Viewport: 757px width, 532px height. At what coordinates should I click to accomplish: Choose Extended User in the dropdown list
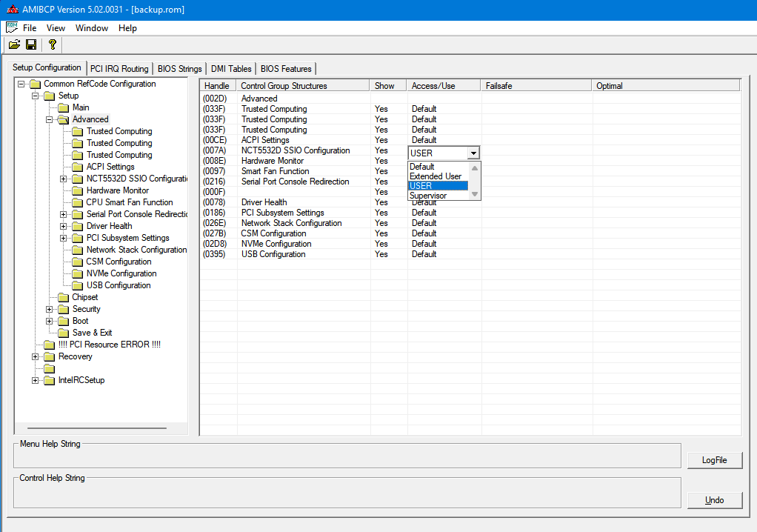[x=438, y=176]
